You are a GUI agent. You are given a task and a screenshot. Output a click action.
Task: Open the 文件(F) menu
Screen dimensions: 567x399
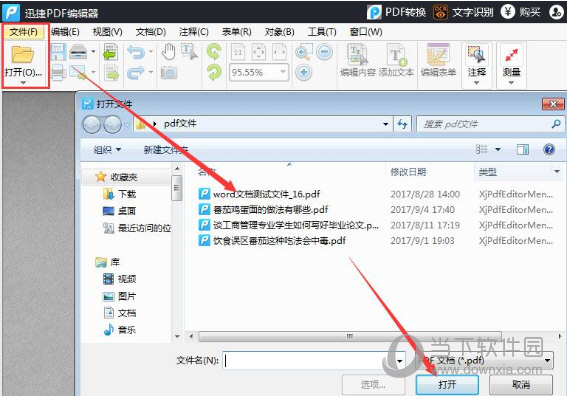[x=24, y=32]
